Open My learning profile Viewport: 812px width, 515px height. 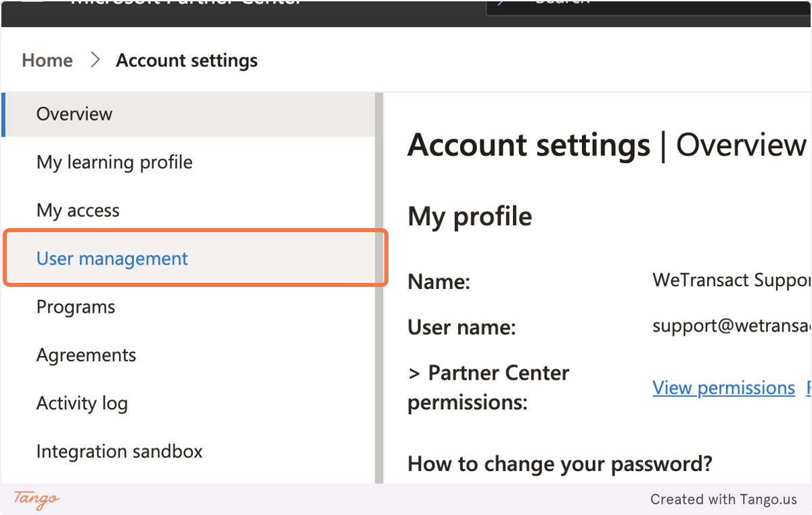point(189,162)
